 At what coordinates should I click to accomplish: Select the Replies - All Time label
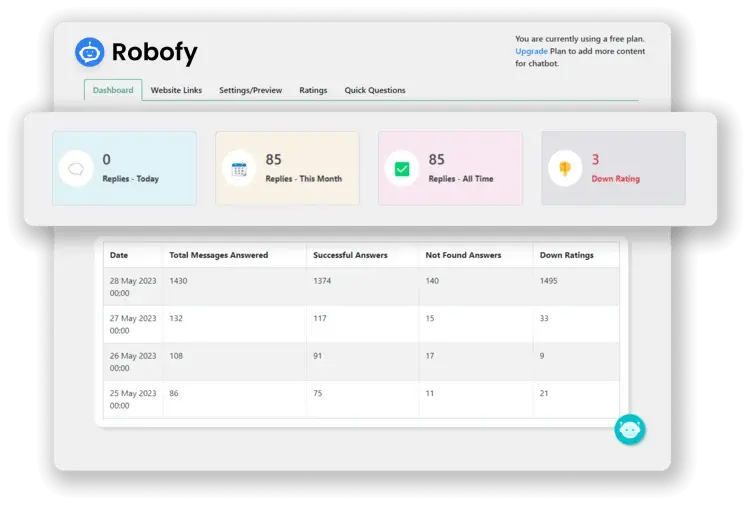tap(461, 178)
